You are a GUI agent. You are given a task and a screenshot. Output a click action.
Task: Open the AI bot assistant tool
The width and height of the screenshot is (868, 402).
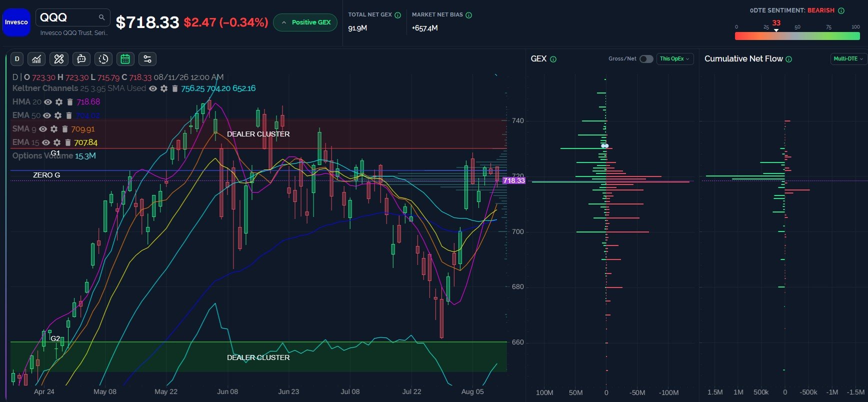click(81, 59)
